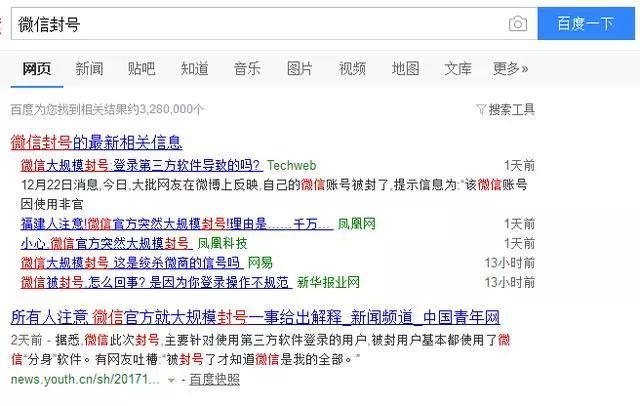Click the Techweb source label

(291, 165)
